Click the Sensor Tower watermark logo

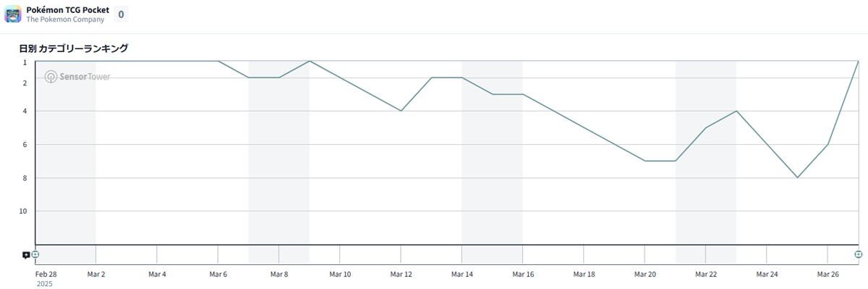pyautogui.click(x=77, y=77)
